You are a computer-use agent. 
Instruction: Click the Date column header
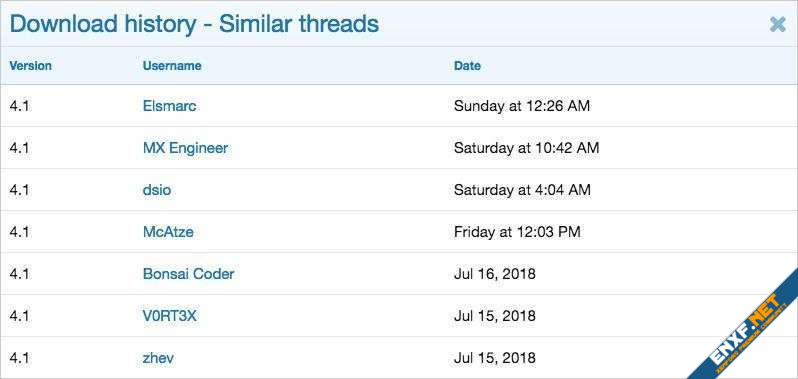(467, 66)
